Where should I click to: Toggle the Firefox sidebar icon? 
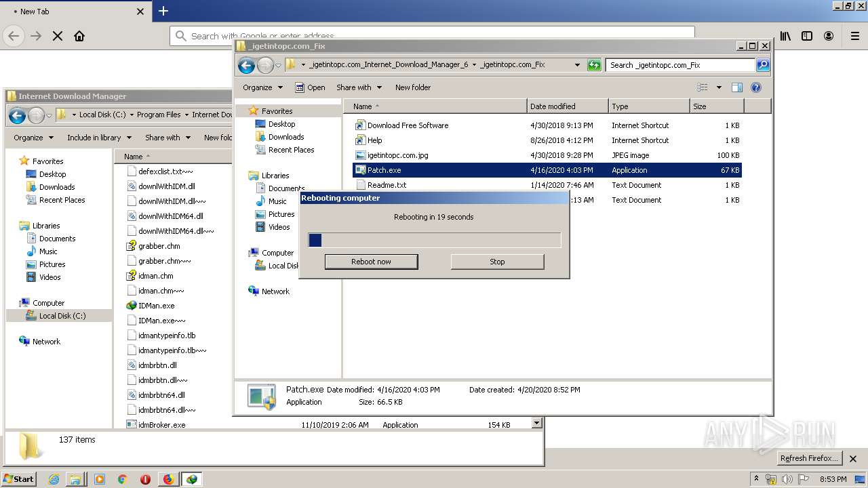(807, 36)
